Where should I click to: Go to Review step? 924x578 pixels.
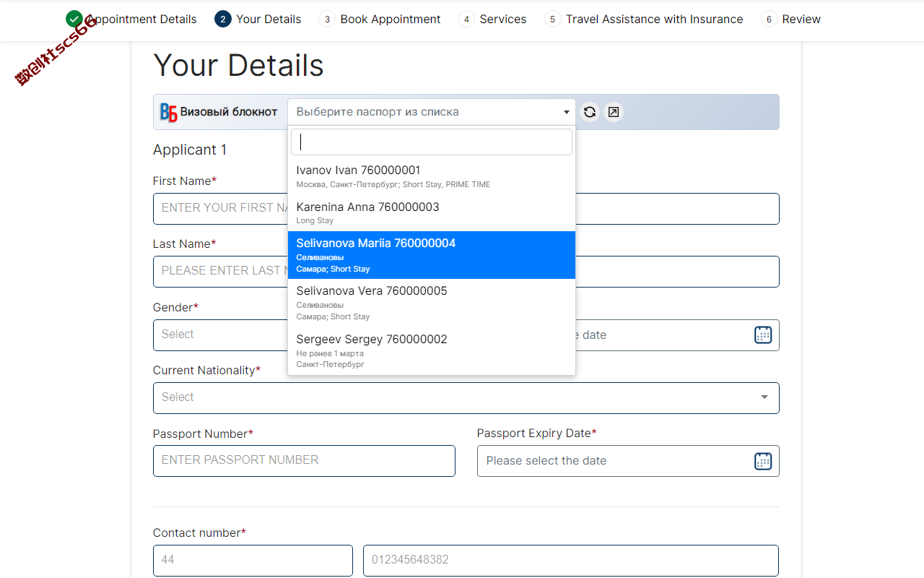click(x=790, y=20)
